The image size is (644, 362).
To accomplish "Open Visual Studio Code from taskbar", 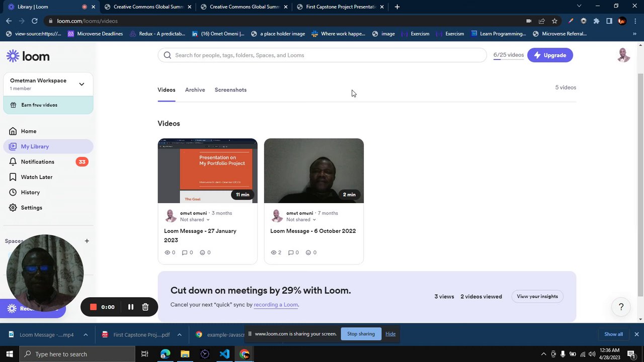I will pyautogui.click(x=224, y=354).
